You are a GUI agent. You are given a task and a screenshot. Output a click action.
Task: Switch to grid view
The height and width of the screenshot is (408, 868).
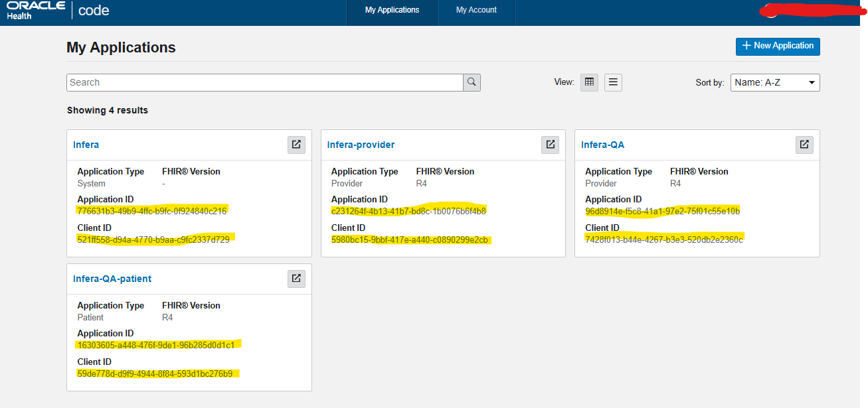(589, 82)
